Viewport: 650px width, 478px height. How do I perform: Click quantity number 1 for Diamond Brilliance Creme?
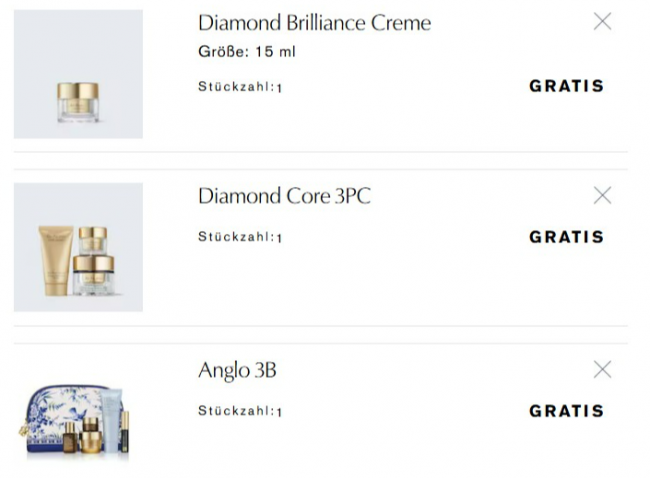coord(279,88)
